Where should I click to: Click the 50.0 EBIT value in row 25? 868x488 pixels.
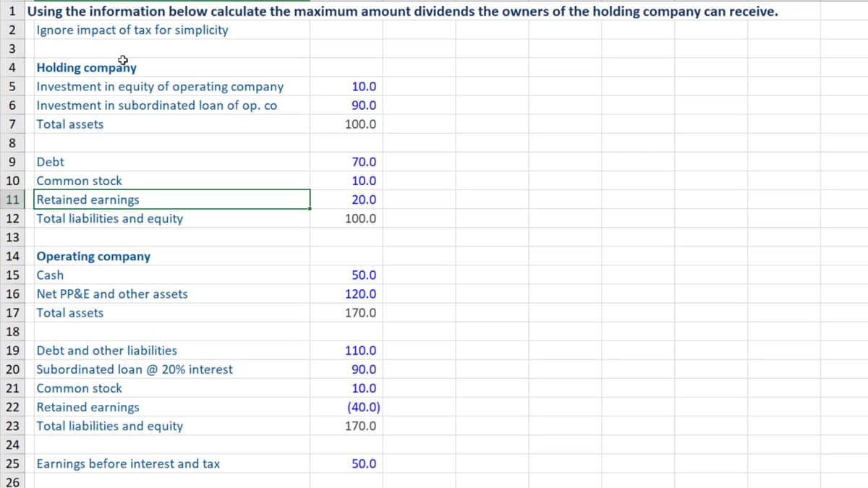(364, 464)
